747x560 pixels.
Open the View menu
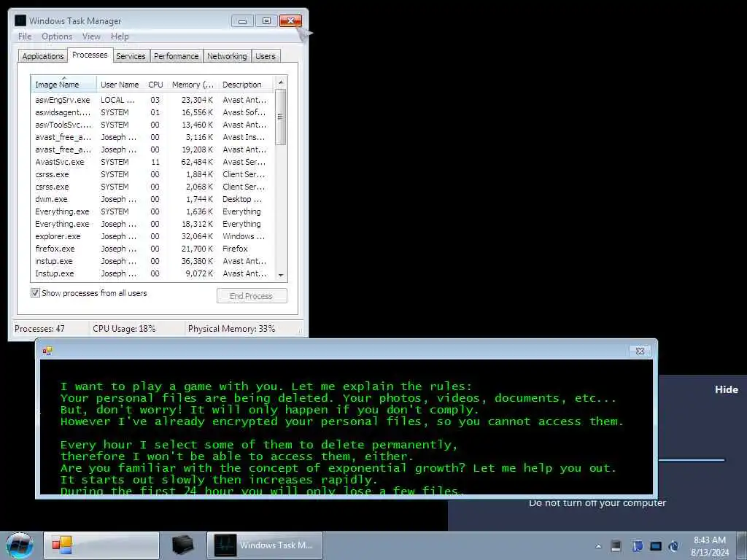[x=91, y=36]
